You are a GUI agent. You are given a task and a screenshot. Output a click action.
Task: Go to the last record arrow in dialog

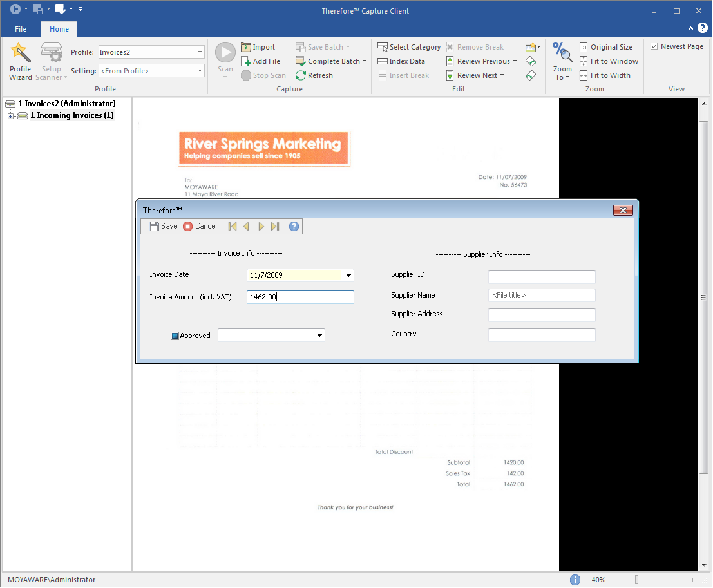[275, 226]
